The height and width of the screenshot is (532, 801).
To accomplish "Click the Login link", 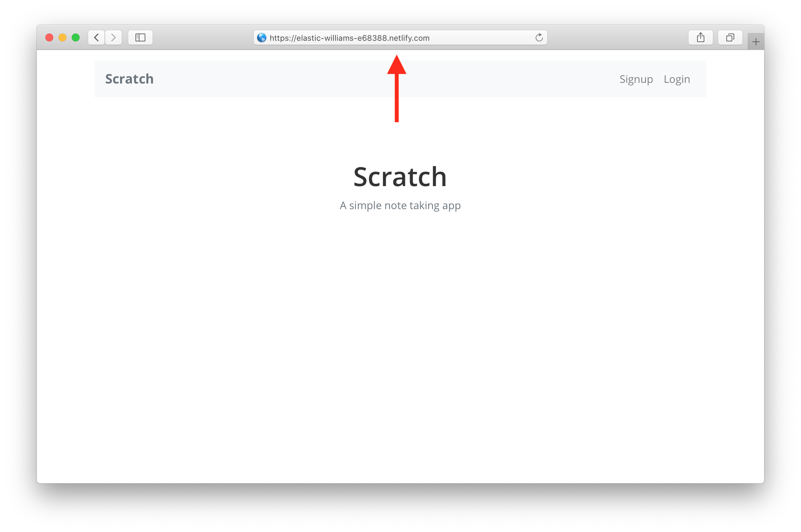I will (677, 78).
